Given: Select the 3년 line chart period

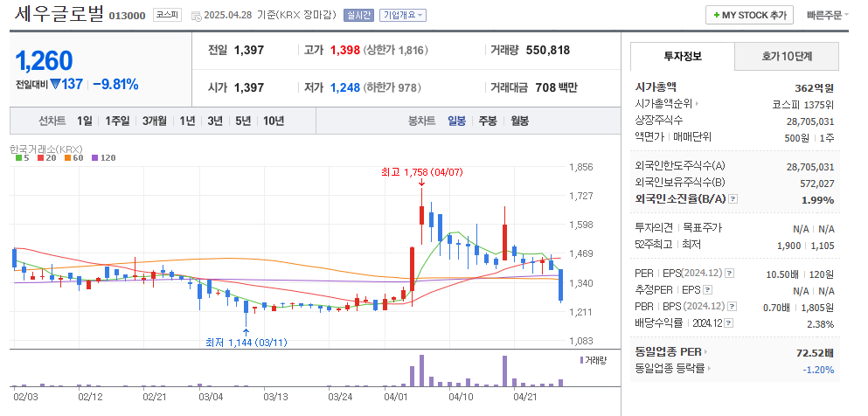Looking at the screenshot, I should [215, 121].
